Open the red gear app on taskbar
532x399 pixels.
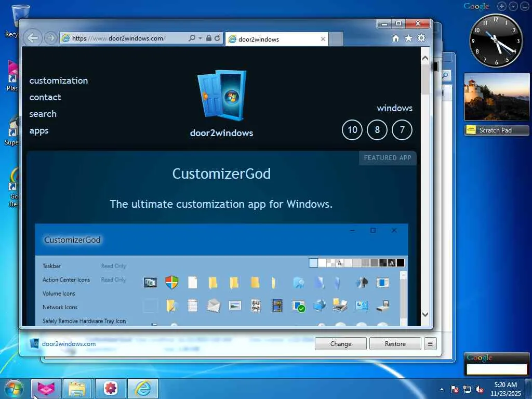111,389
